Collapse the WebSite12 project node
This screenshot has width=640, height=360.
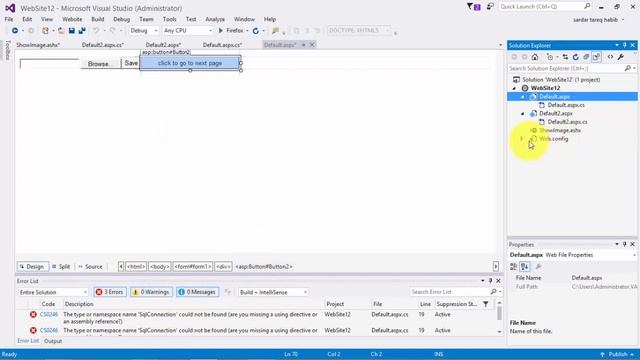pyautogui.click(x=514, y=88)
